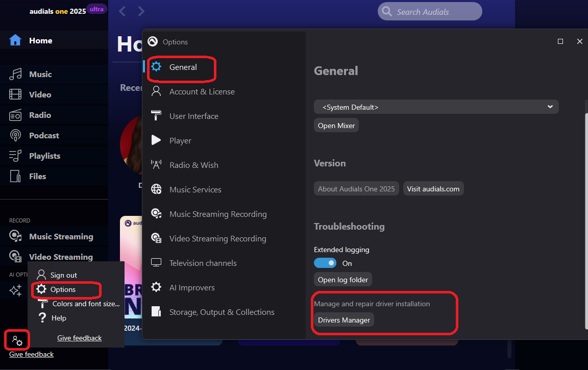The width and height of the screenshot is (588, 370).
Task: Select Options in the popup menu
Action: [x=63, y=289]
